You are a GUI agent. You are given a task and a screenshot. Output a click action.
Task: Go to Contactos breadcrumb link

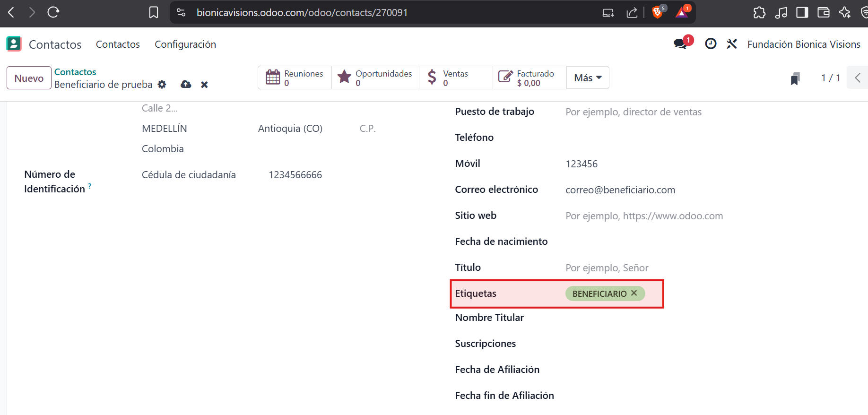pos(75,72)
